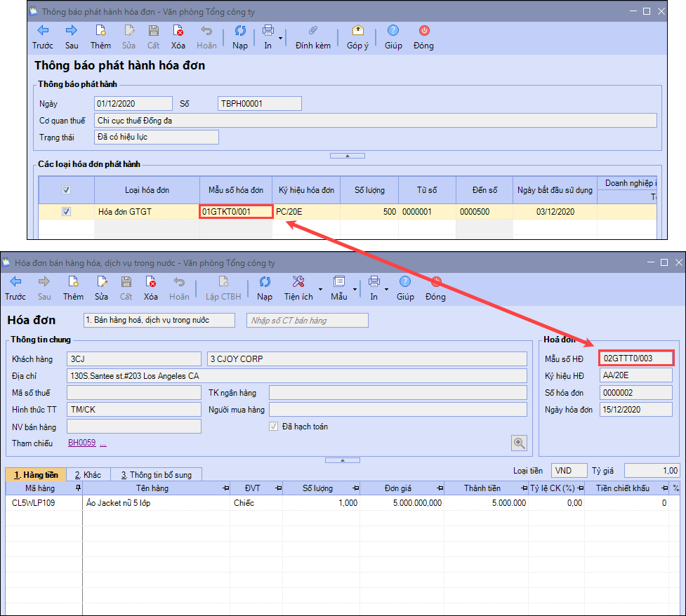
Task: Click Số hóa đơn field 0000002
Action: (x=635, y=393)
